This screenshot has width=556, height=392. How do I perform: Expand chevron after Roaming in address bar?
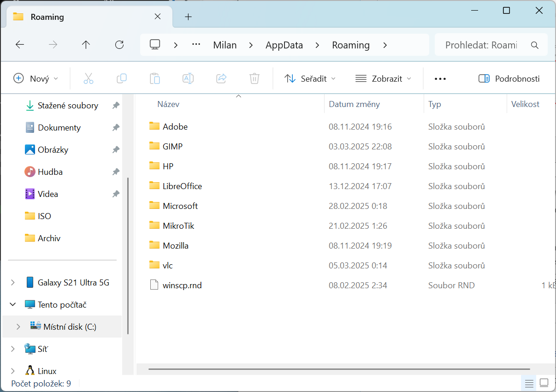385,45
